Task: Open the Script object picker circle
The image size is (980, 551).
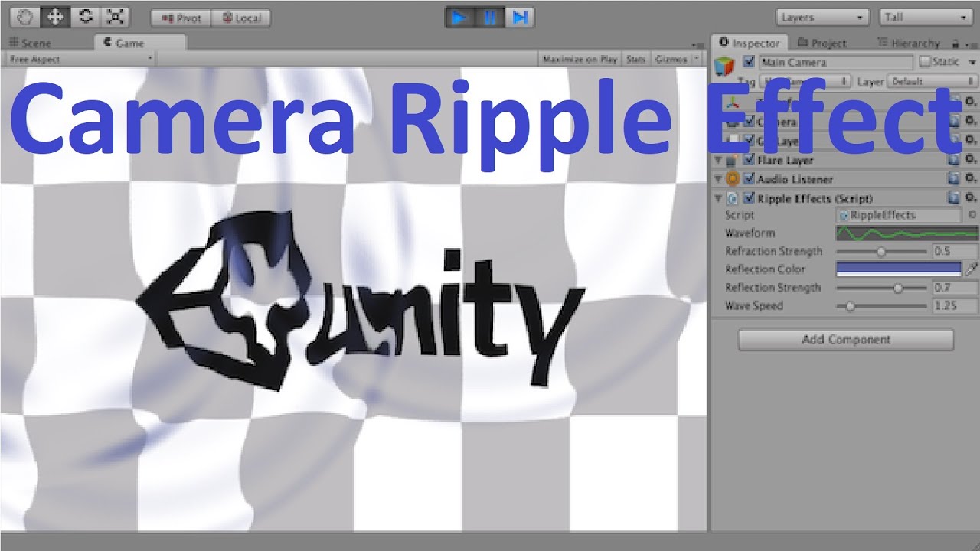Action: [972, 215]
